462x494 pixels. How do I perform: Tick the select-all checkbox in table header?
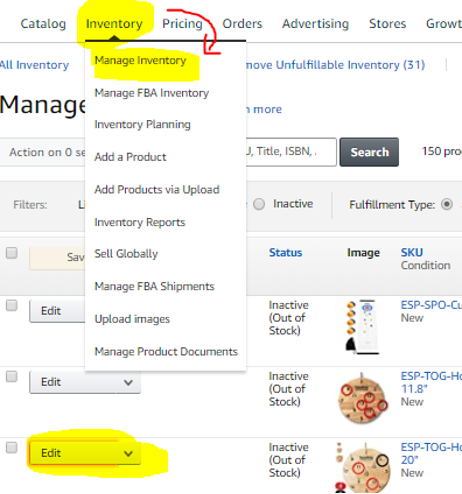point(12,253)
